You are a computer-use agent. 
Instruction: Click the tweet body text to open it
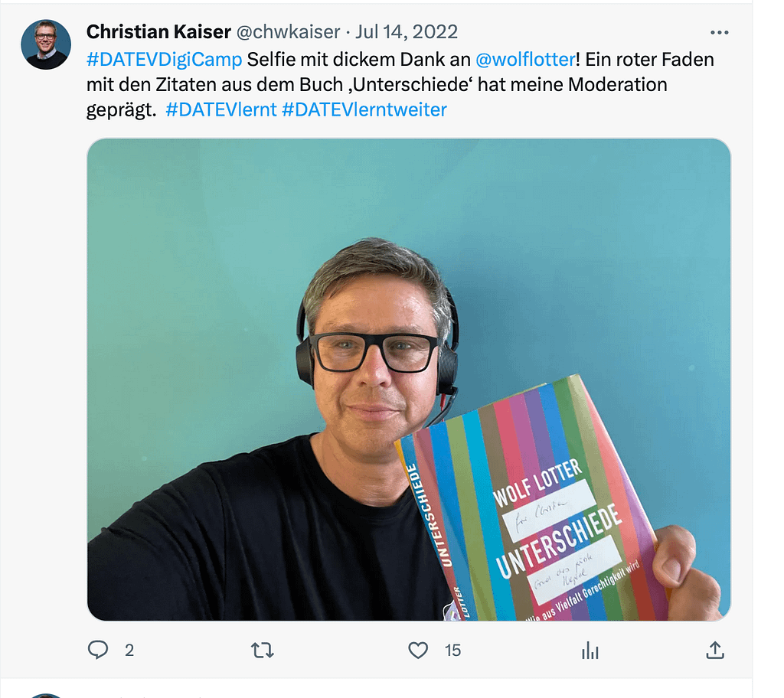(x=400, y=84)
